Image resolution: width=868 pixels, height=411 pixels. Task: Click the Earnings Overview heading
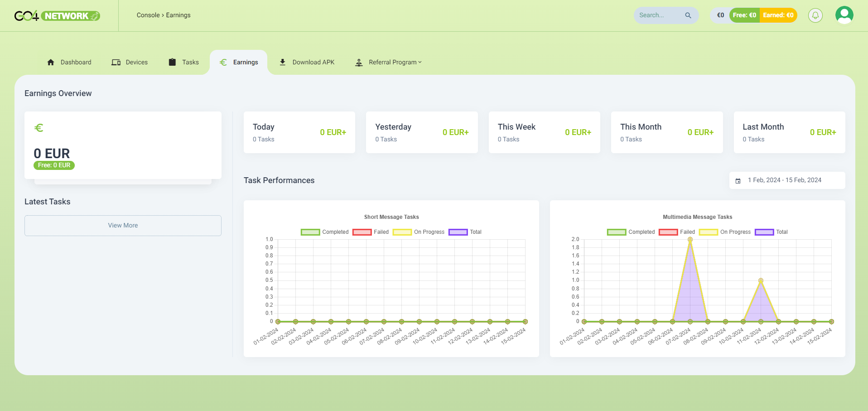(x=58, y=93)
